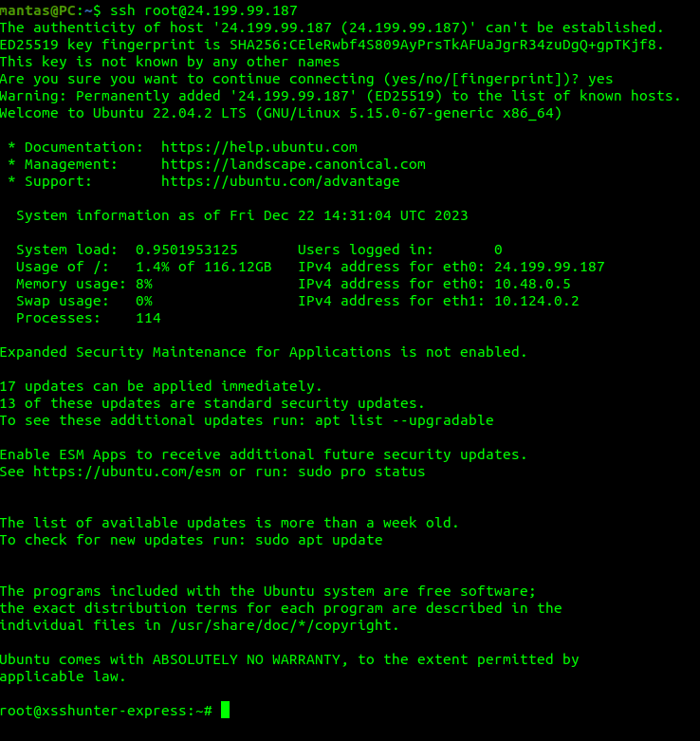The image size is (700, 741).
Task: Click the https://ubuntu.com/advantage support URL
Action: point(281,181)
